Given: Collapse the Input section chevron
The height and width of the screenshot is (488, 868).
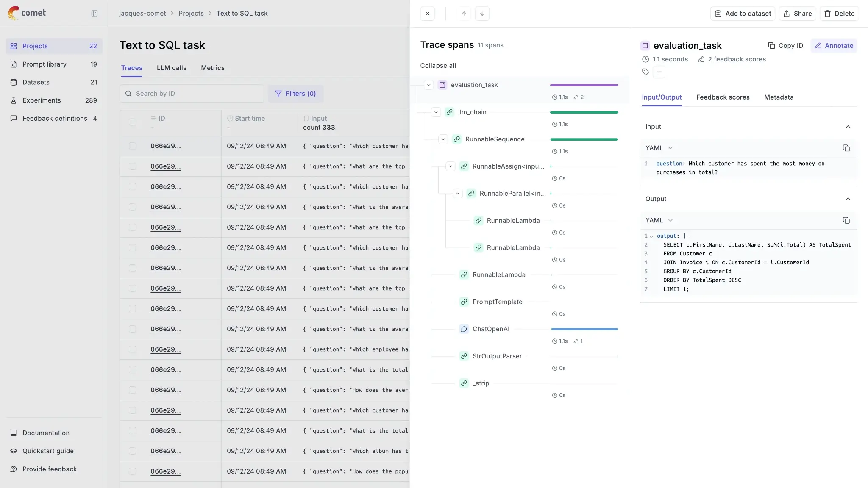Looking at the screenshot, I should click(x=848, y=127).
